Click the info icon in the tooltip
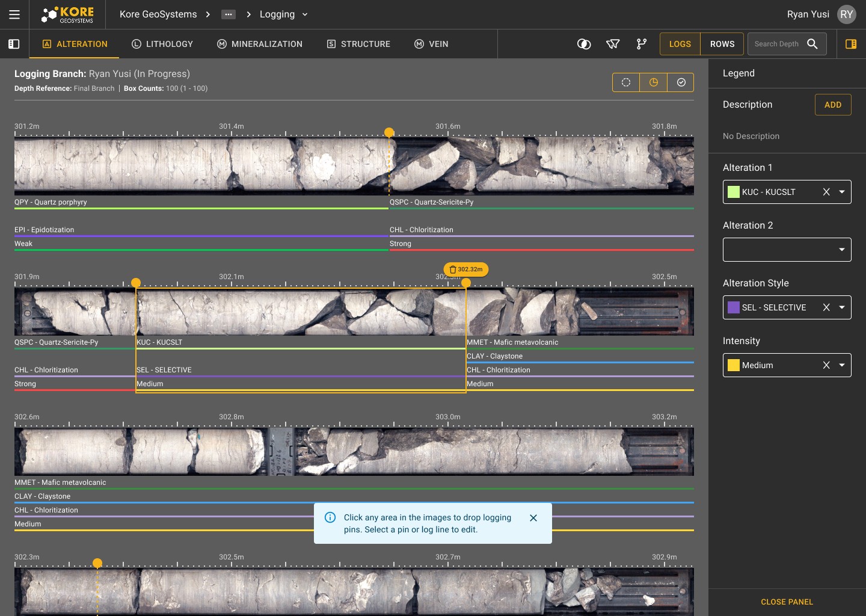Image resolution: width=866 pixels, height=616 pixels. (x=330, y=517)
